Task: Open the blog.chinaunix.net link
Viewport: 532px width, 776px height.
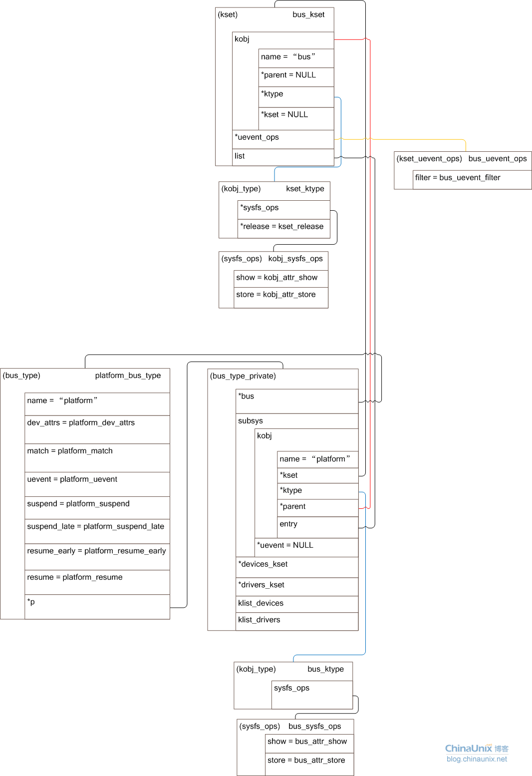Action: click(x=477, y=759)
